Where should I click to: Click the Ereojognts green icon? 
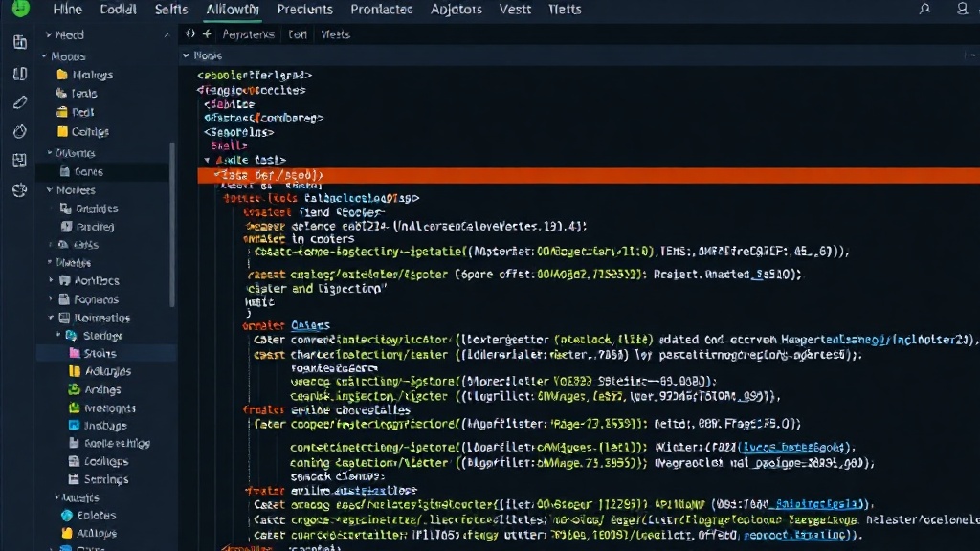point(74,408)
